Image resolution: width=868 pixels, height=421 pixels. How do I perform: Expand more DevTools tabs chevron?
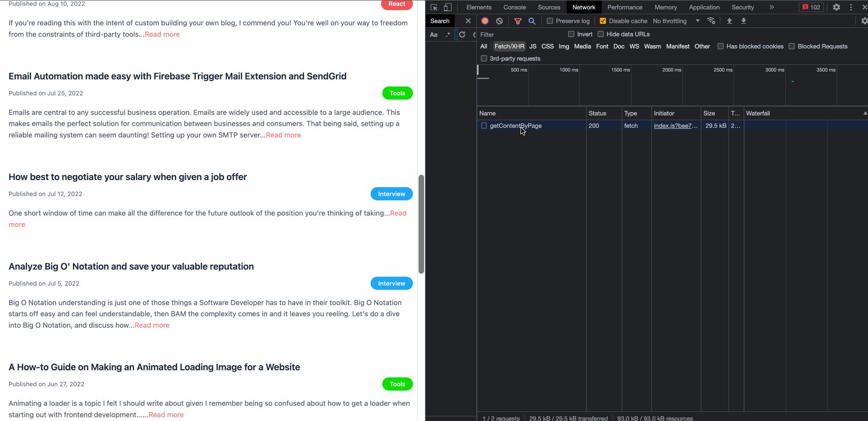point(771,7)
